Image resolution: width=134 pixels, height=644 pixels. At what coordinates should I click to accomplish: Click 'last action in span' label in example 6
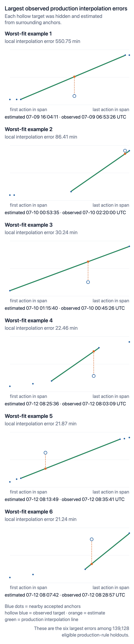pyautogui.click(x=111, y=587)
